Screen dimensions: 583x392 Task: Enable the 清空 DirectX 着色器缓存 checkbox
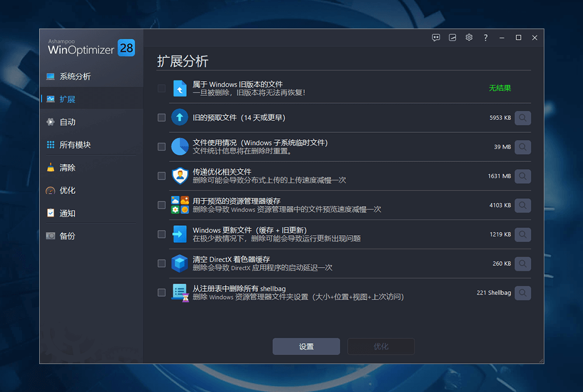[x=161, y=263]
